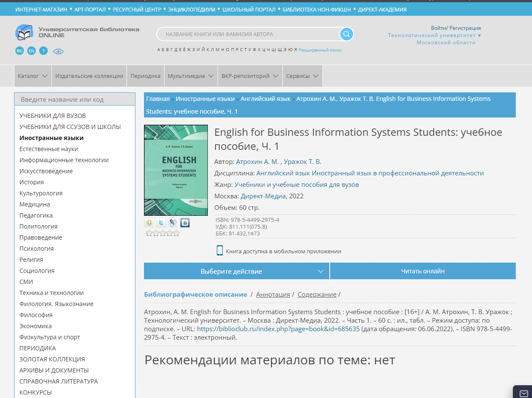Click the magnifier search button

tap(346, 34)
